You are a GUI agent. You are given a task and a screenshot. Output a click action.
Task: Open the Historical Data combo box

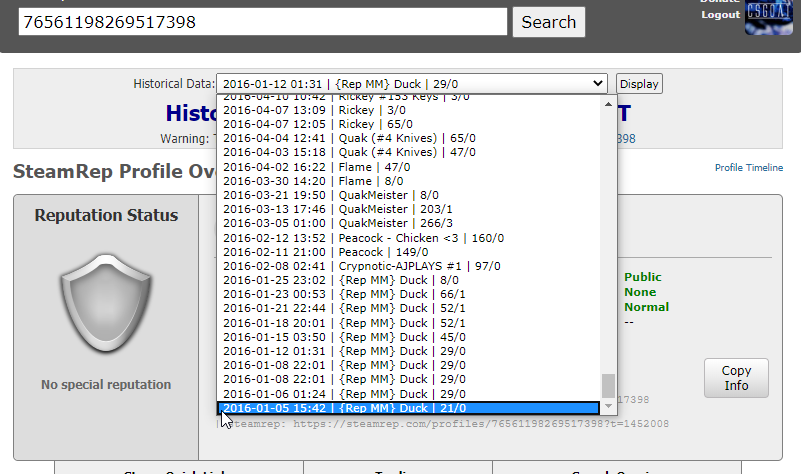click(412, 84)
